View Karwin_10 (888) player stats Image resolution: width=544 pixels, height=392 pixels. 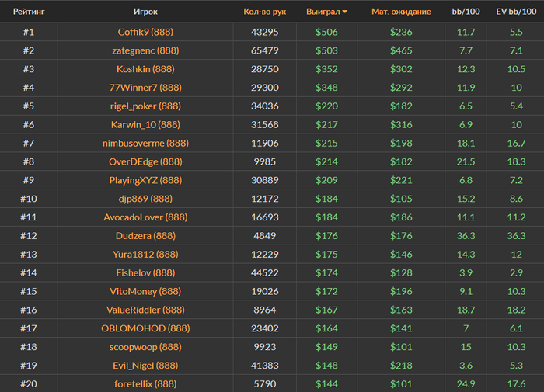[145, 125]
